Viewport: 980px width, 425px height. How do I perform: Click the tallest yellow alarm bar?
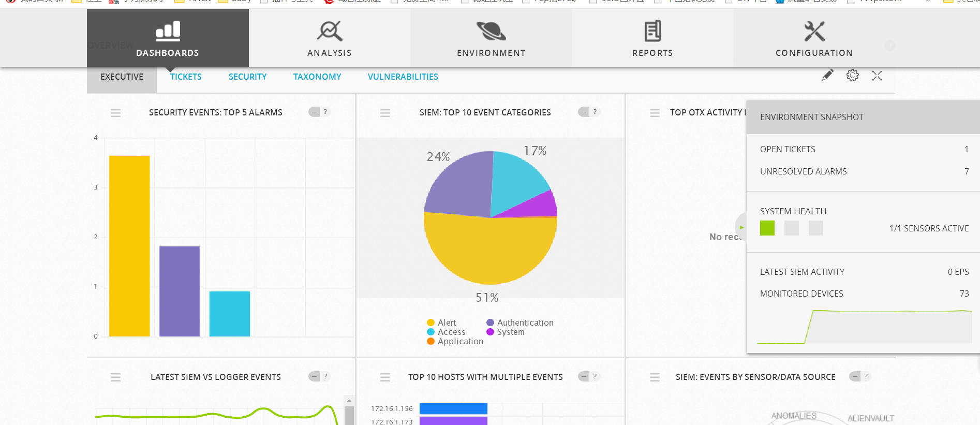pyautogui.click(x=129, y=246)
